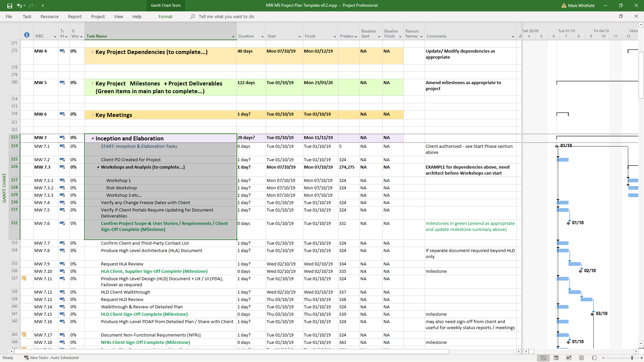Click the Save icon in quick access toolbar
Viewport: 644px width, 362px height.
10,6
